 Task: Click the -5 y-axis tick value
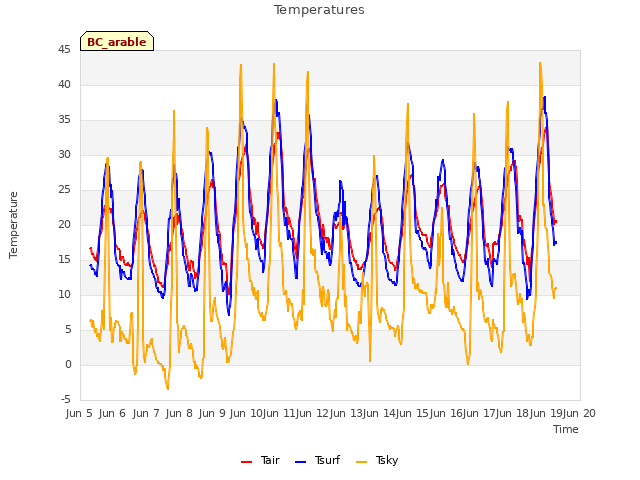[66, 399]
